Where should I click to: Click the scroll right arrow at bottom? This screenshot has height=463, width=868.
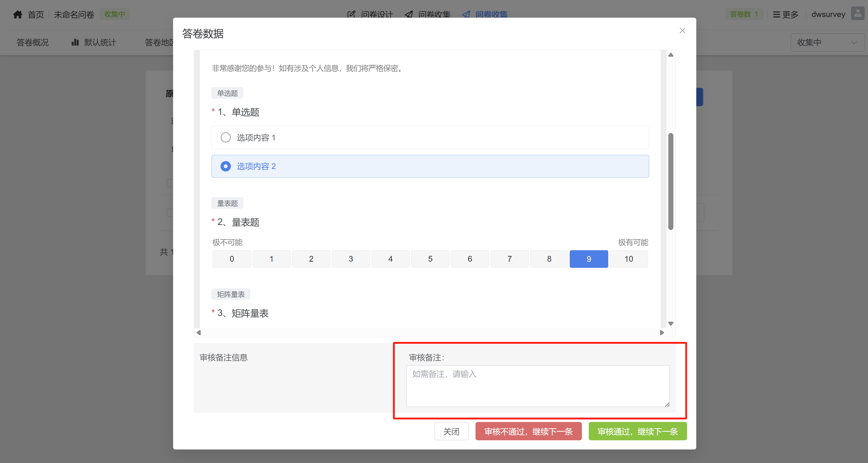point(662,333)
